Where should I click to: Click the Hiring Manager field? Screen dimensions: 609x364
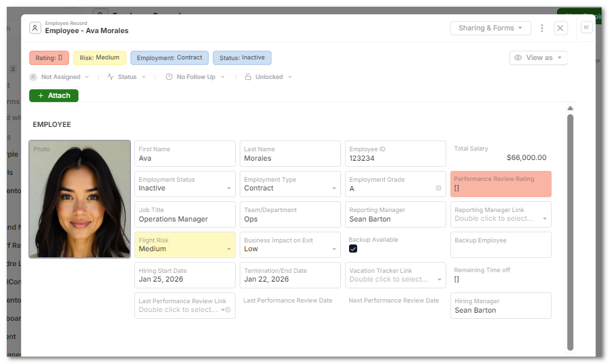[x=501, y=306]
